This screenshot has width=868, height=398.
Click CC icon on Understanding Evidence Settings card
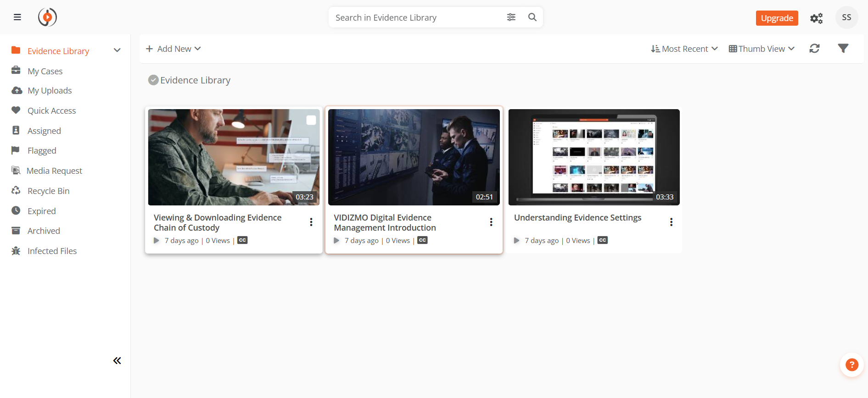tap(603, 240)
